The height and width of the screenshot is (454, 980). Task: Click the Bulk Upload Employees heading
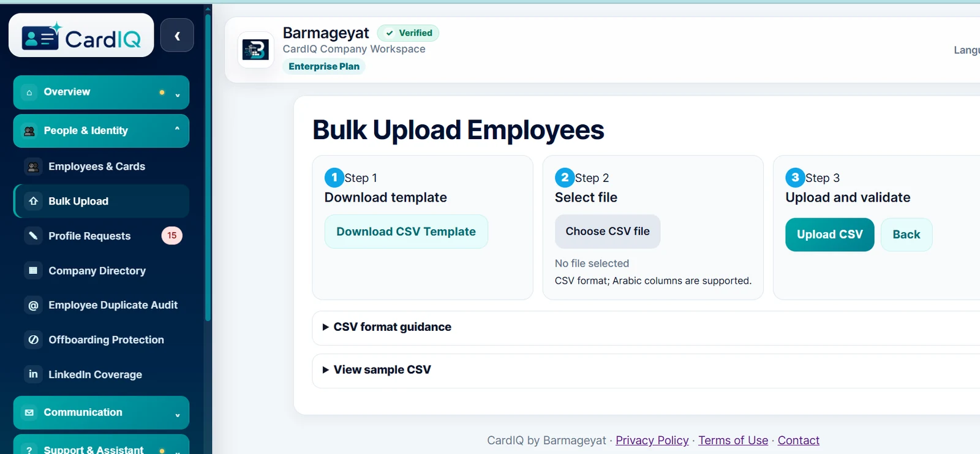(458, 130)
